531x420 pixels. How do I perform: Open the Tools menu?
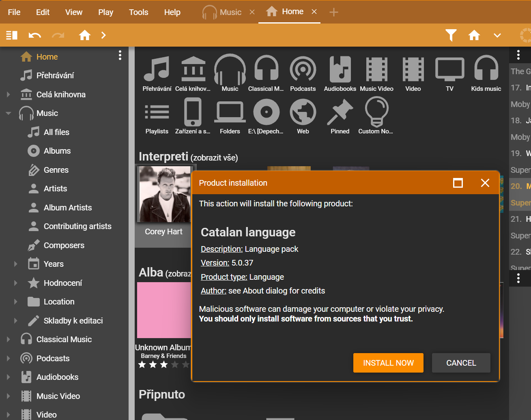(x=138, y=12)
